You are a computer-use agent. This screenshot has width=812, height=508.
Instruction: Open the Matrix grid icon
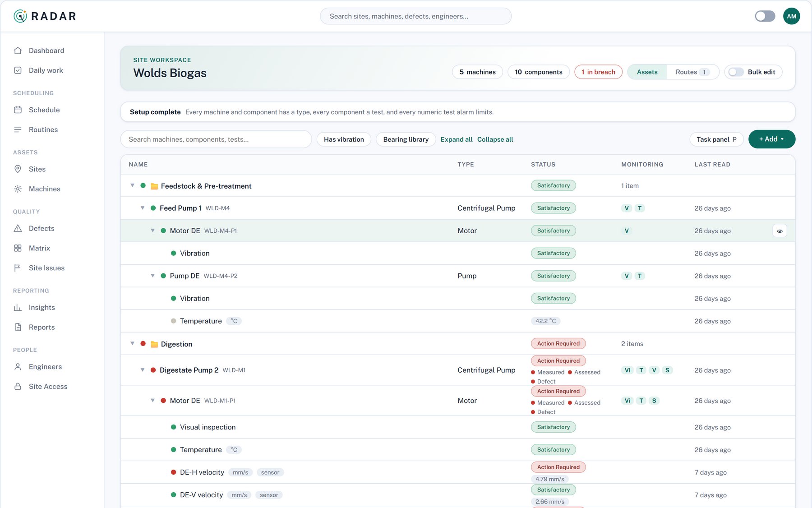(x=18, y=248)
